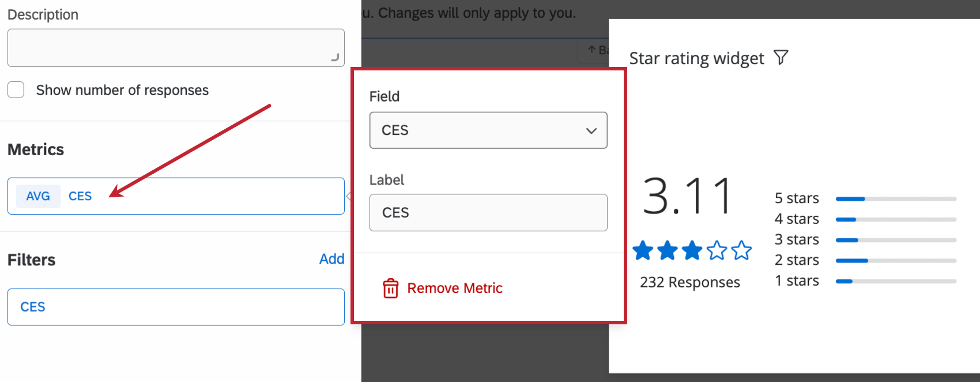This screenshot has height=382, width=980.
Task: Click the fifth empty star
Action: [x=741, y=251]
